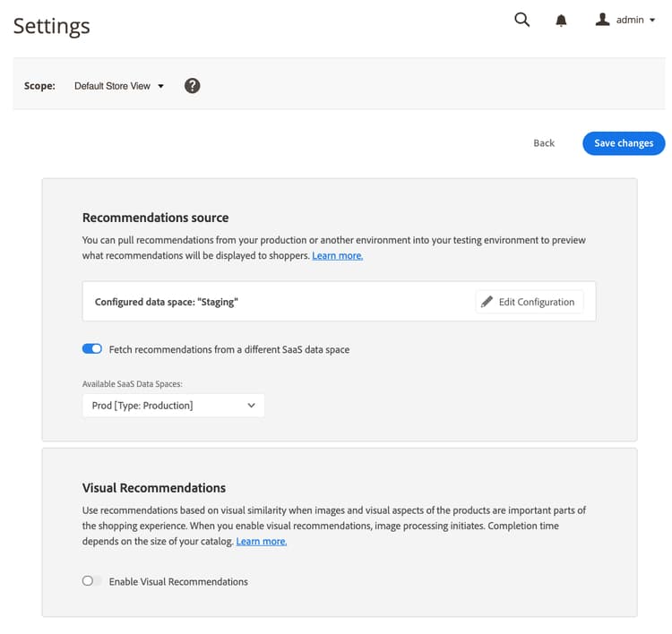Click the admin user avatar icon
Screen dimensions: 672x634
tap(603, 20)
